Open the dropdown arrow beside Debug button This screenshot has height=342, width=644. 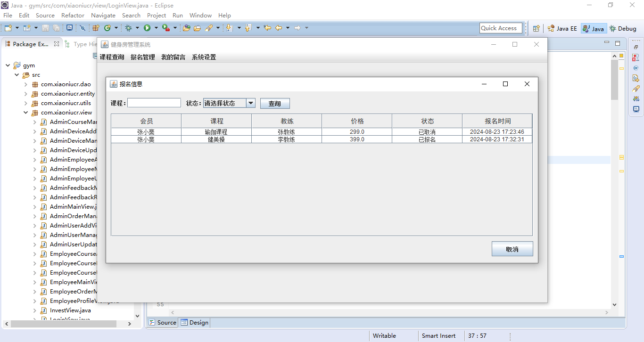coord(137,28)
